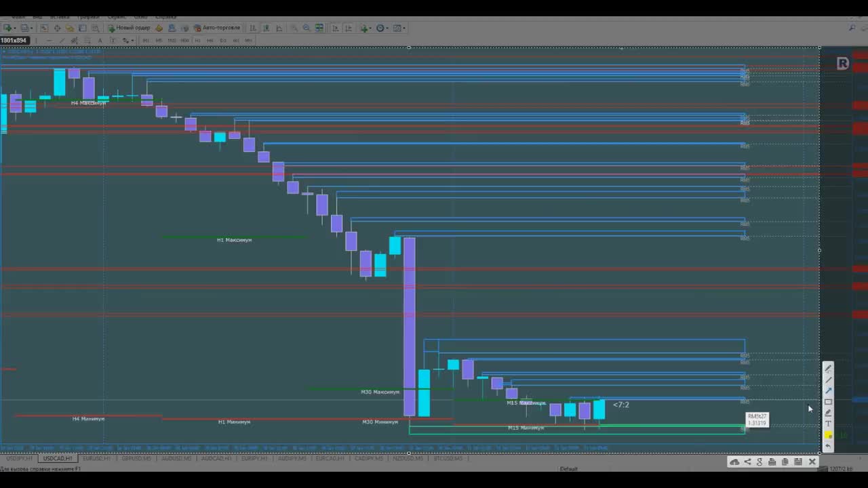Screen dimensions: 868x488
Task: Open the EURCAD,H1 chart tab
Action: tap(330, 458)
